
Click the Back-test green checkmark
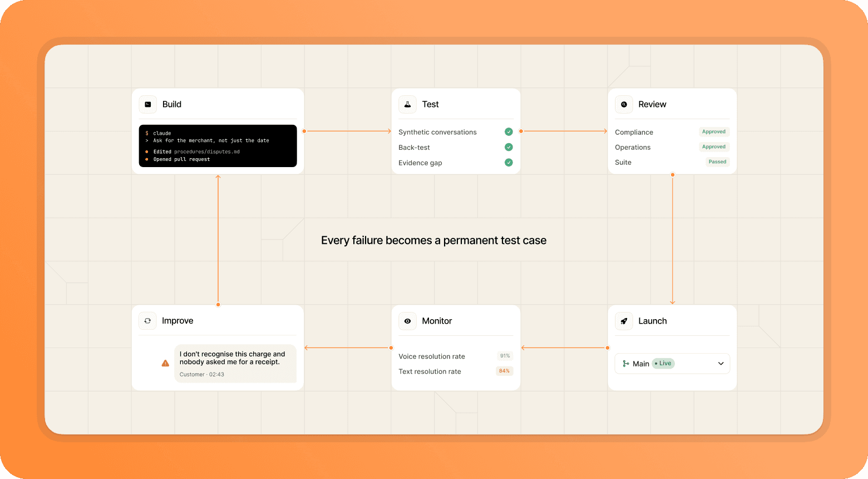click(x=509, y=147)
